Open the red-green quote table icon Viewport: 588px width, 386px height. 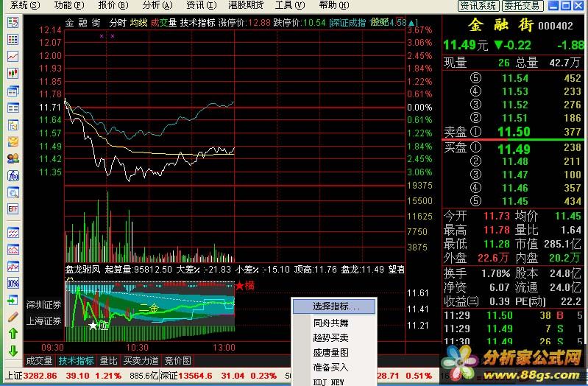(13, 40)
